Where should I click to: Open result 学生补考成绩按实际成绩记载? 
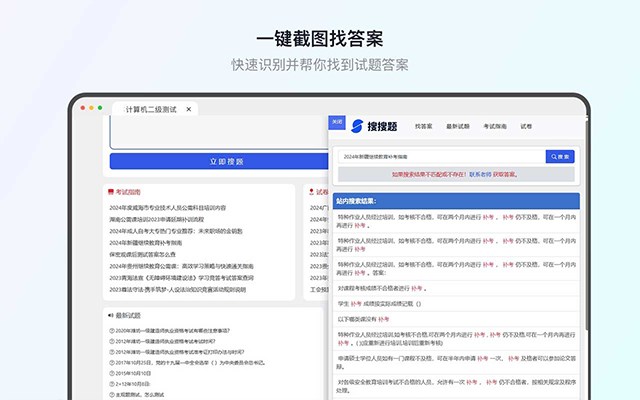click(x=456, y=304)
